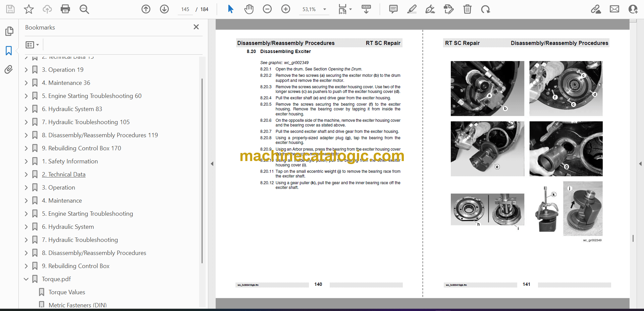
Task: Expand 'Engine Starting Troubleshooting 60' bookmark
Action: coord(26,96)
